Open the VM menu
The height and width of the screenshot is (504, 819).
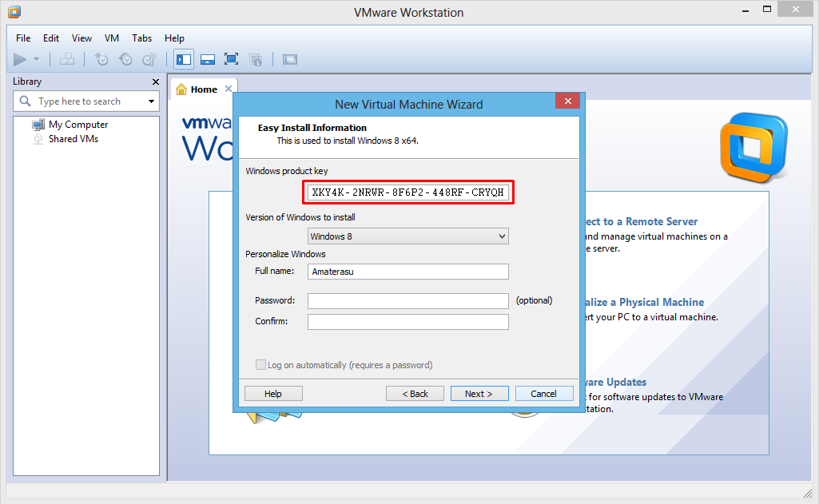tap(112, 38)
